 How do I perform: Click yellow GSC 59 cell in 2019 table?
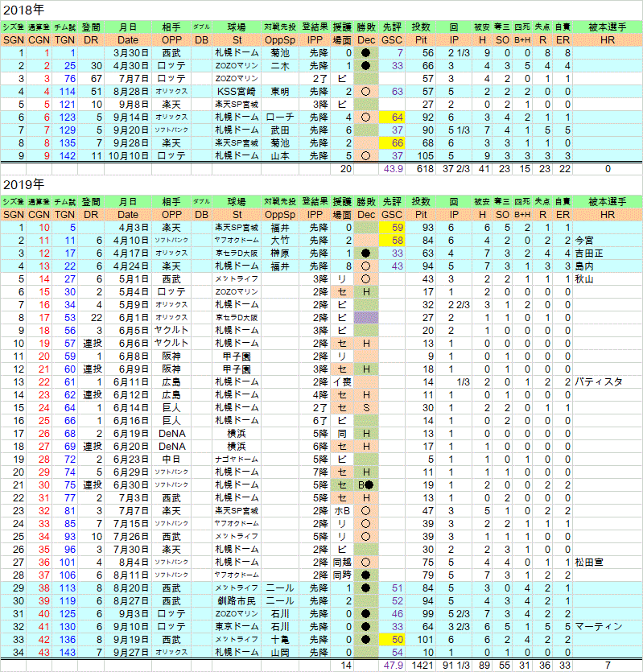(x=392, y=228)
